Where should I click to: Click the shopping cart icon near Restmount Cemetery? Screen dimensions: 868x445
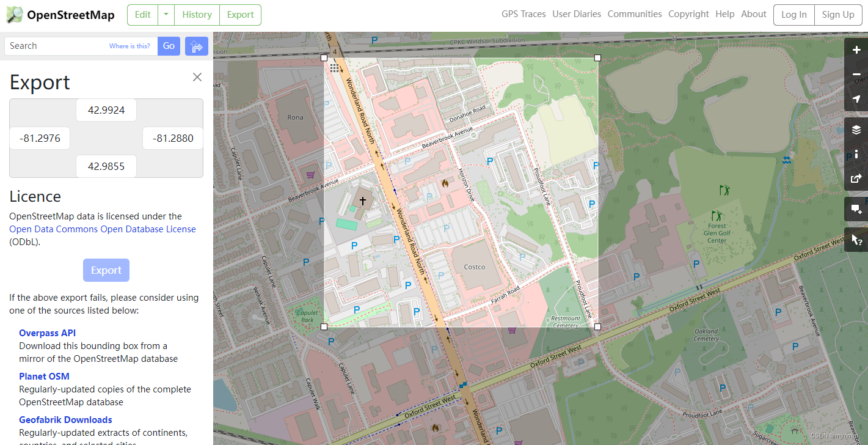[x=512, y=331]
